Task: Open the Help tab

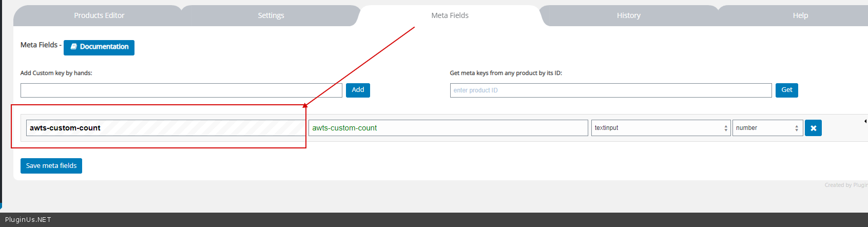Action: 800,15
